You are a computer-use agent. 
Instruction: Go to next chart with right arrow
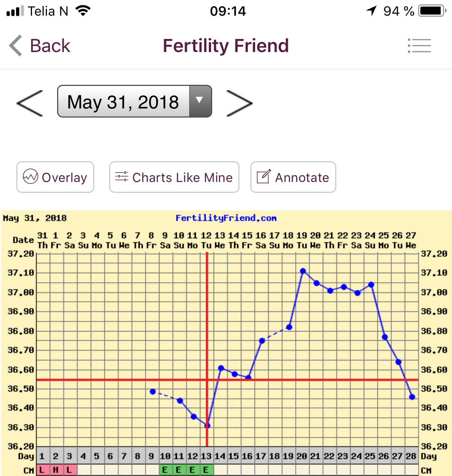239,103
